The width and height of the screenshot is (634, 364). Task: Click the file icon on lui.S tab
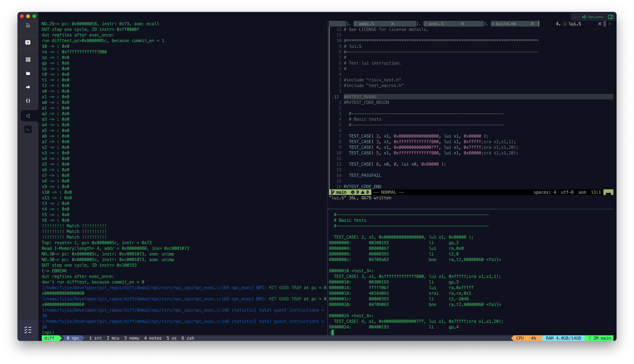pyautogui.click(x=565, y=24)
